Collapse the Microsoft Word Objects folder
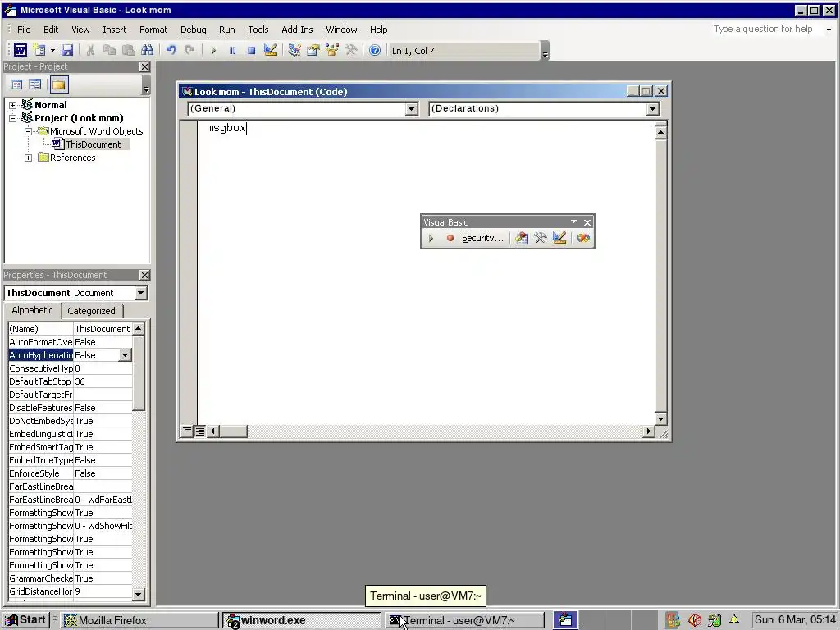The width and height of the screenshot is (840, 630). coord(28,131)
